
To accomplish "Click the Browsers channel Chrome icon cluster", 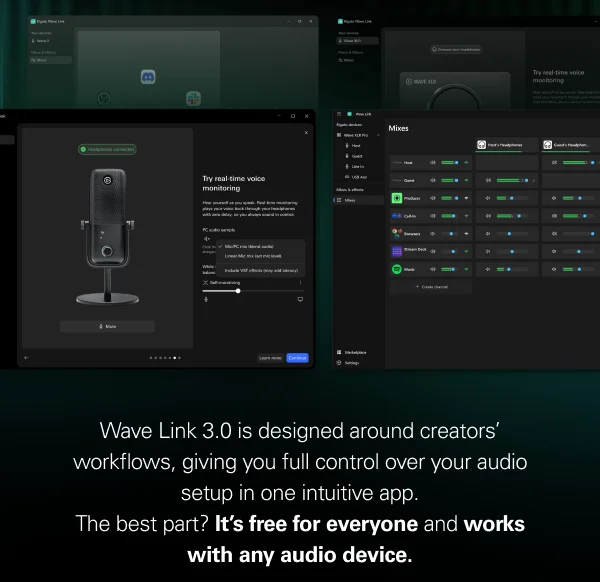I will tap(397, 233).
